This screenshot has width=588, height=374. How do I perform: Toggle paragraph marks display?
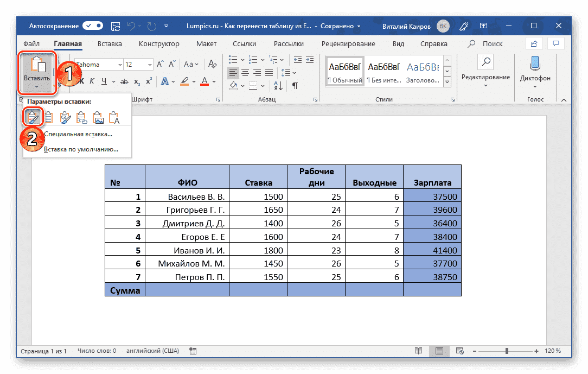[295, 85]
